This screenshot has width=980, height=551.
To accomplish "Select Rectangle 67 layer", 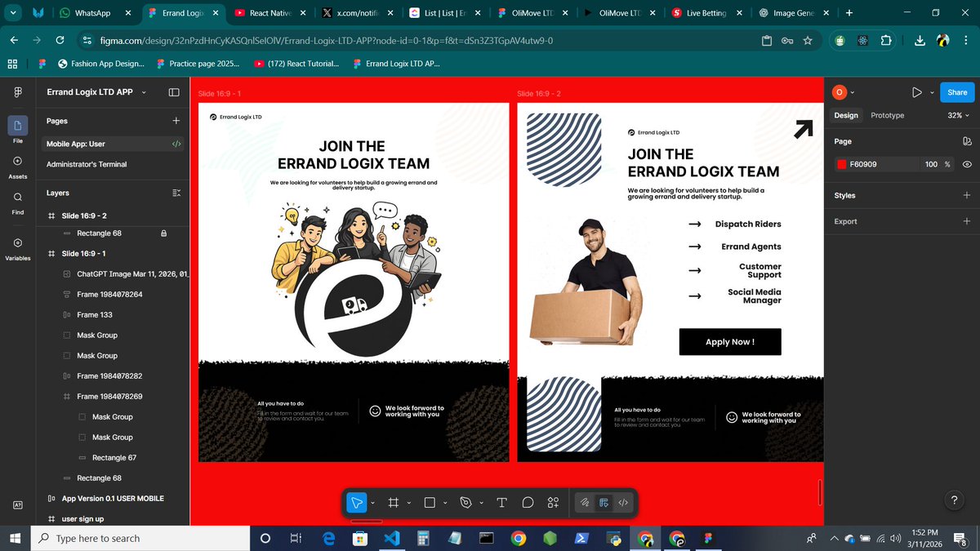I will [x=113, y=458].
